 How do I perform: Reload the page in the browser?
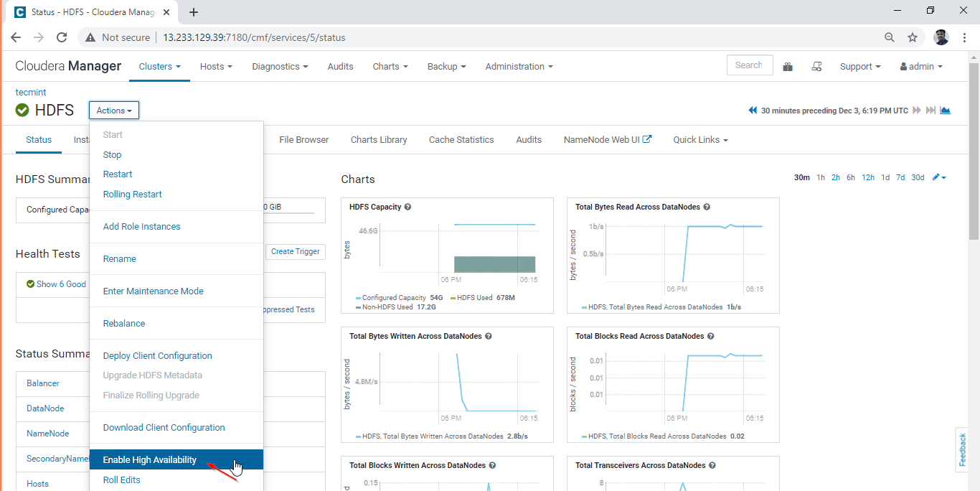(62, 37)
